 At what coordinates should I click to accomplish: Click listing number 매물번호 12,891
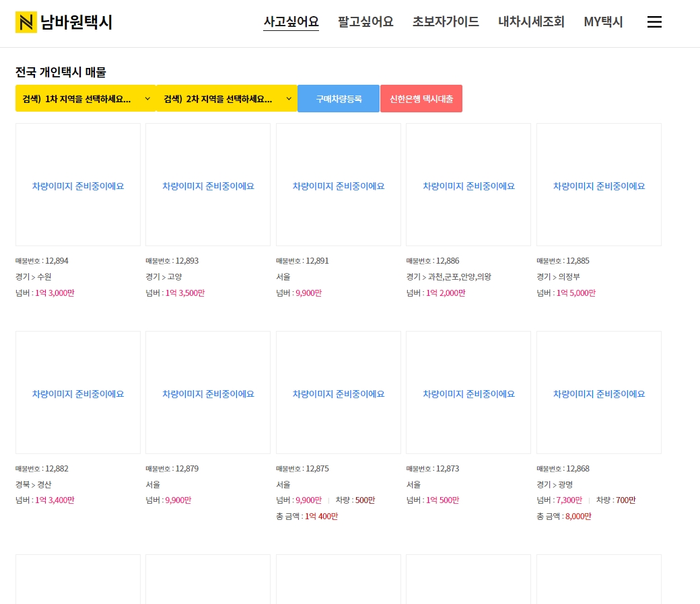302,260
